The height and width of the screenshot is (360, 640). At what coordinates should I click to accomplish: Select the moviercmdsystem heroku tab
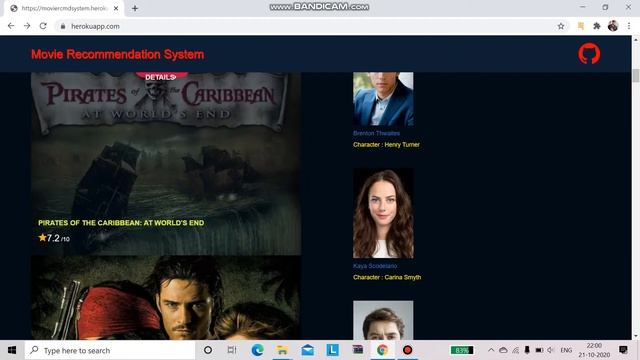click(64, 8)
